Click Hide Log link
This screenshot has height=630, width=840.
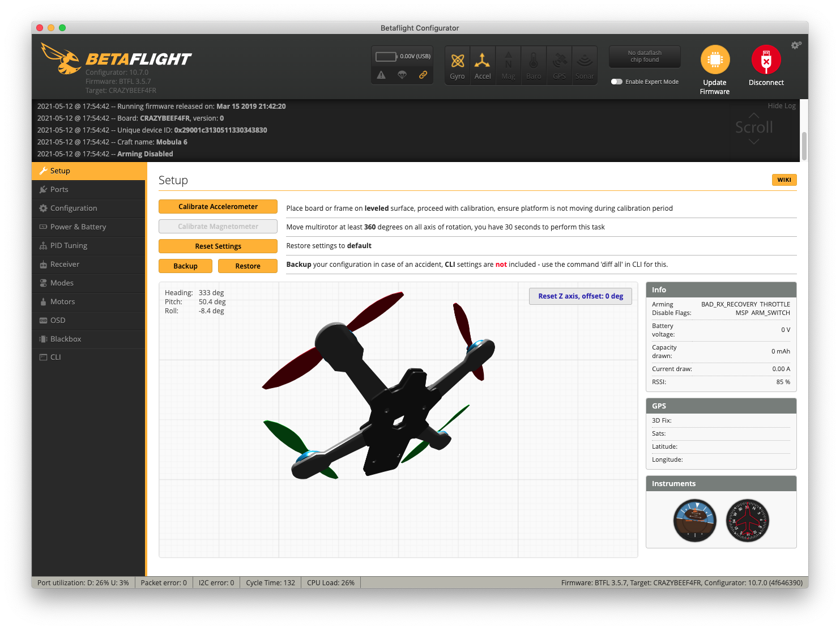click(782, 106)
